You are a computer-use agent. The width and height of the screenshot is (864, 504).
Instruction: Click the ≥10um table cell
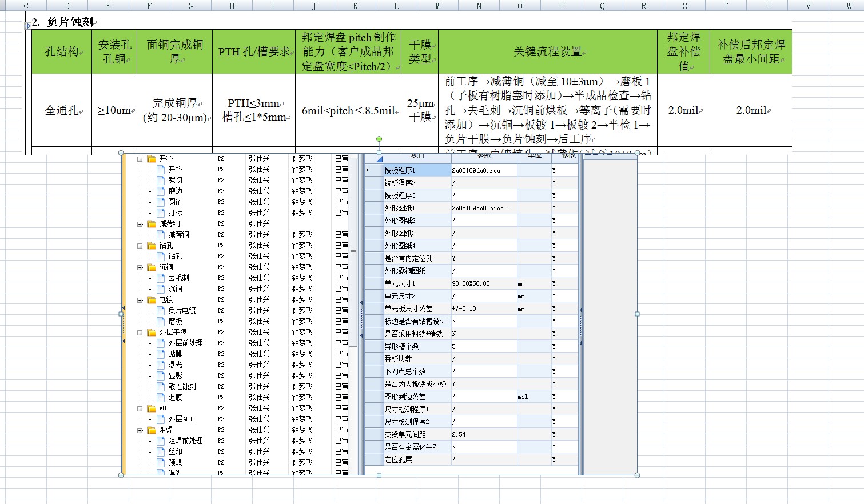point(114,110)
